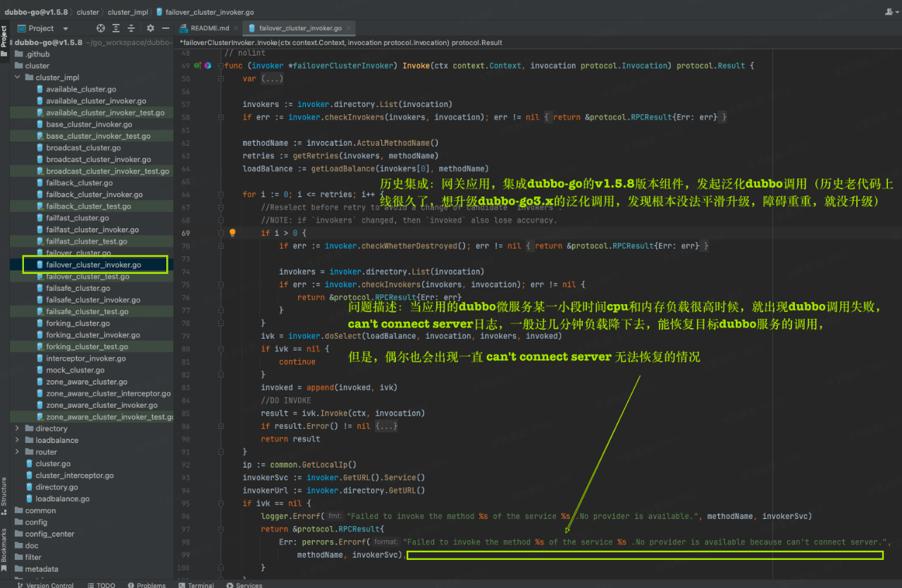Toggle fold marker at line 95 if statement
This screenshot has height=588, width=902.
(220, 503)
